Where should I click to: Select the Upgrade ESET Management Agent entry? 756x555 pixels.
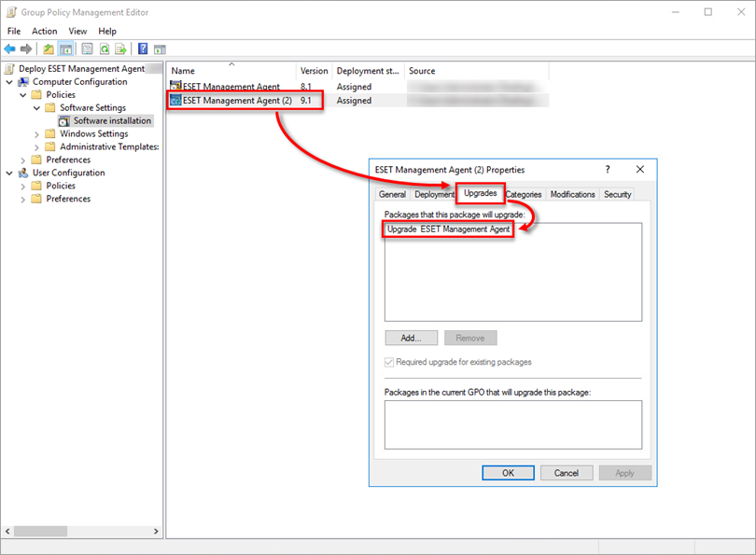pyautogui.click(x=447, y=230)
